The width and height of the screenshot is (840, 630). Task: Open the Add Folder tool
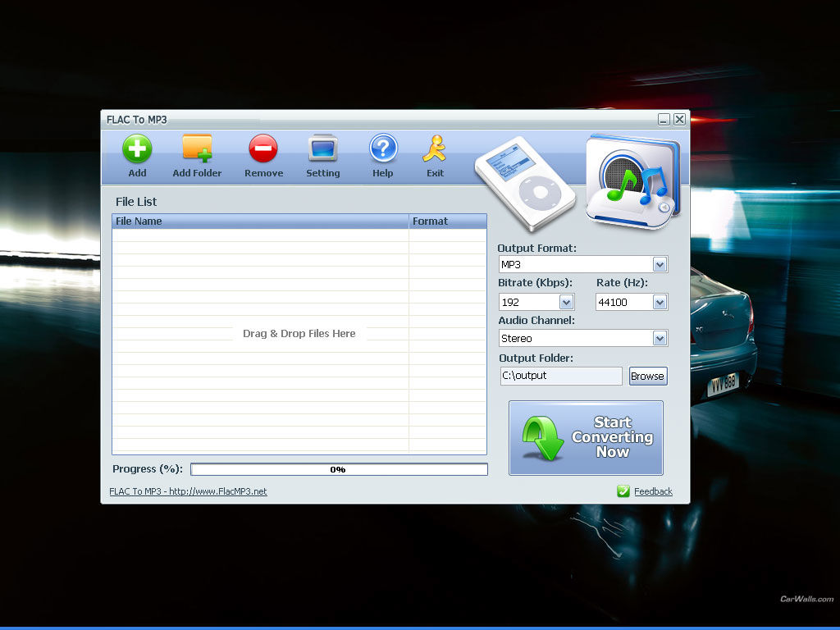pyautogui.click(x=197, y=149)
